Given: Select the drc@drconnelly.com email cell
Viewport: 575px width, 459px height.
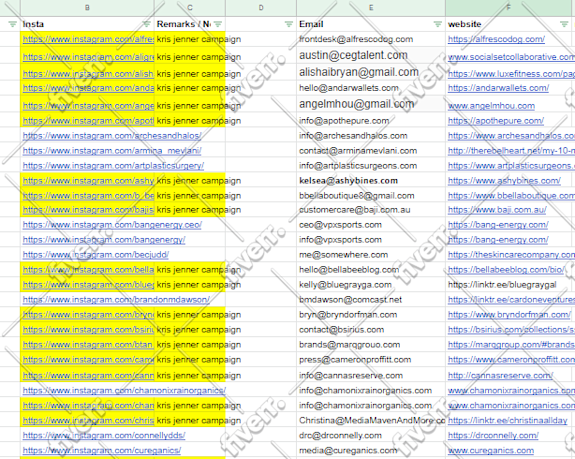Looking at the screenshot, I should coord(371,436).
